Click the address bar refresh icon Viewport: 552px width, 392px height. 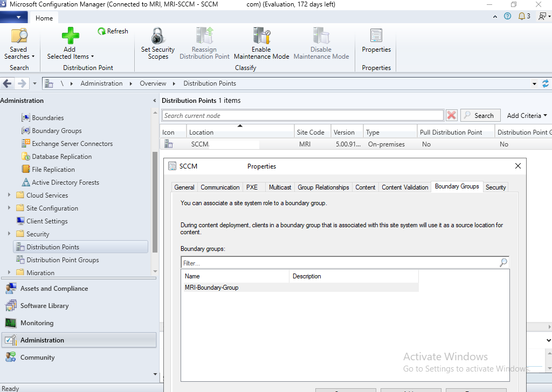[x=546, y=83]
